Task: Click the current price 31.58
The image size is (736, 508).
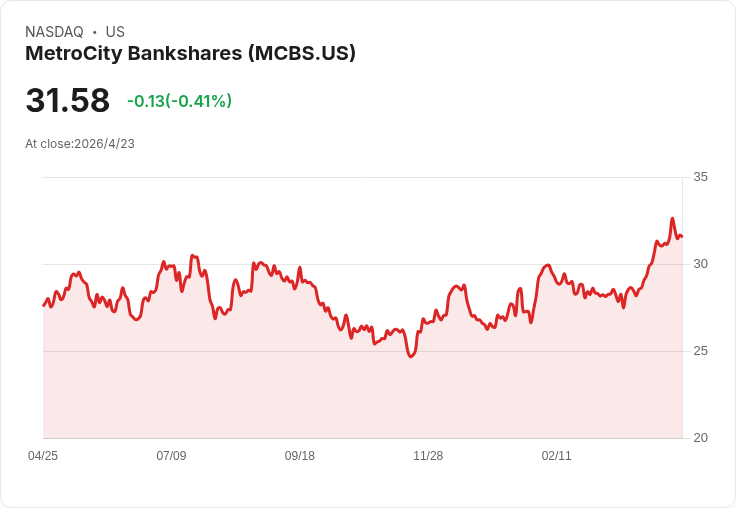Action: (x=67, y=101)
